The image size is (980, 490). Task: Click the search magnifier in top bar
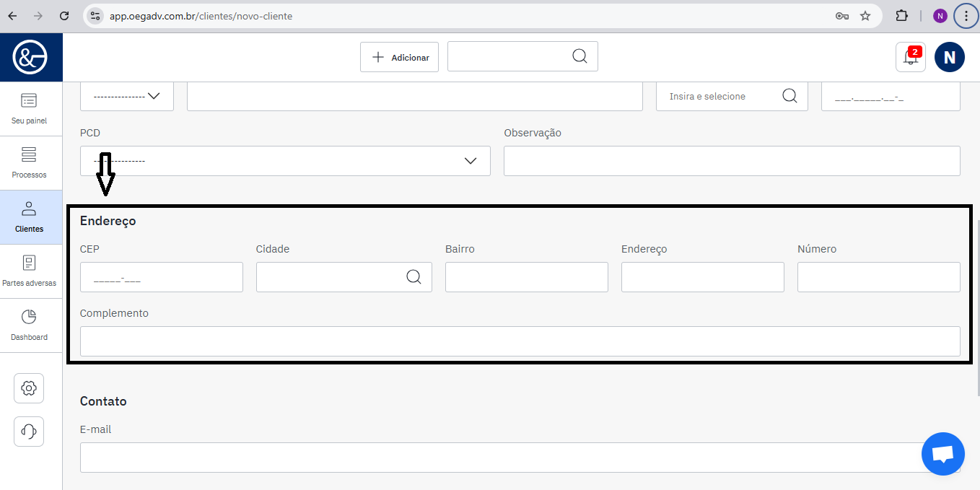(579, 56)
